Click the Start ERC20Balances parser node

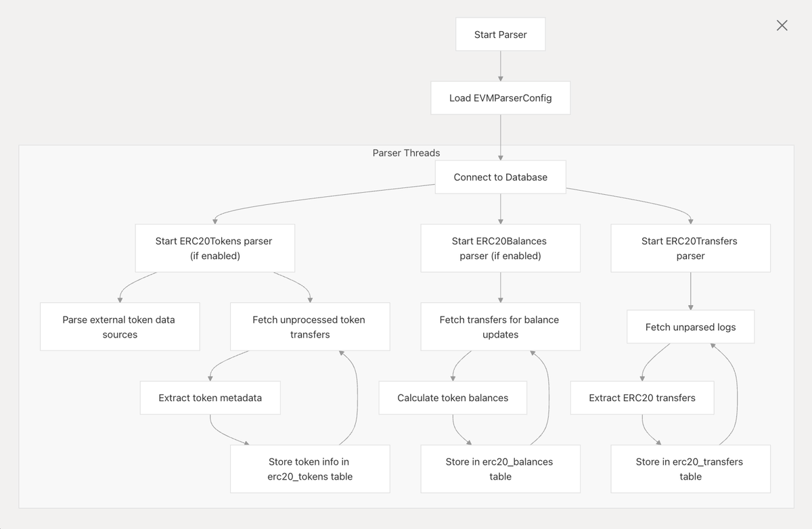pos(500,248)
